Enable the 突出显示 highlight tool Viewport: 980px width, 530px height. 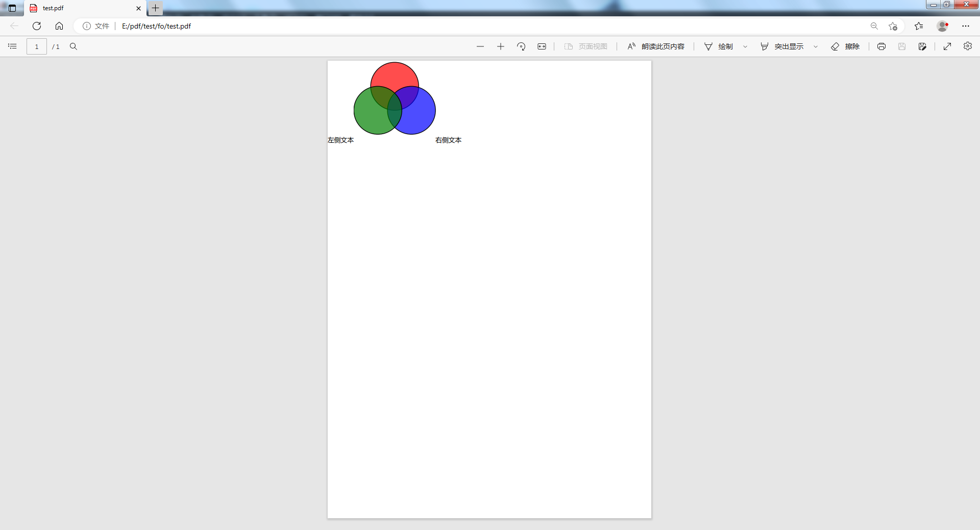coord(782,46)
